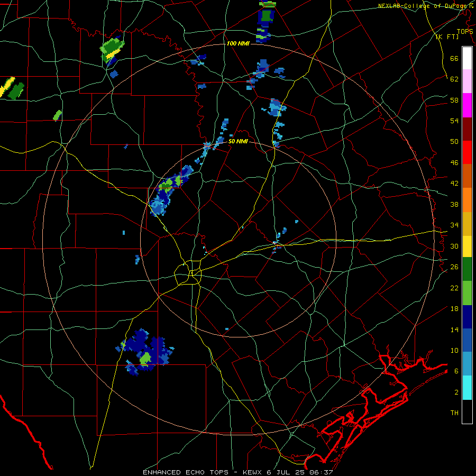Click the legend value "14"

pyautogui.click(x=454, y=329)
